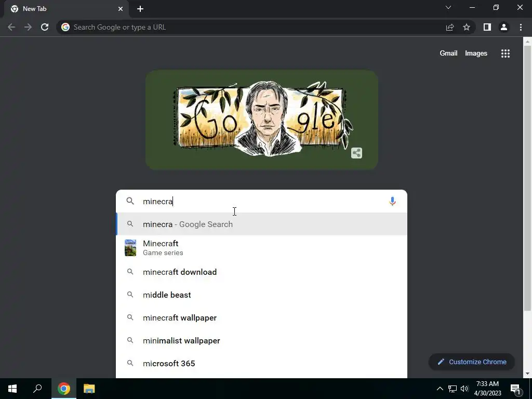This screenshot has width=532, height=399.
Task: Click the Minecraft game thumbnail
Action: pos(130,248)
